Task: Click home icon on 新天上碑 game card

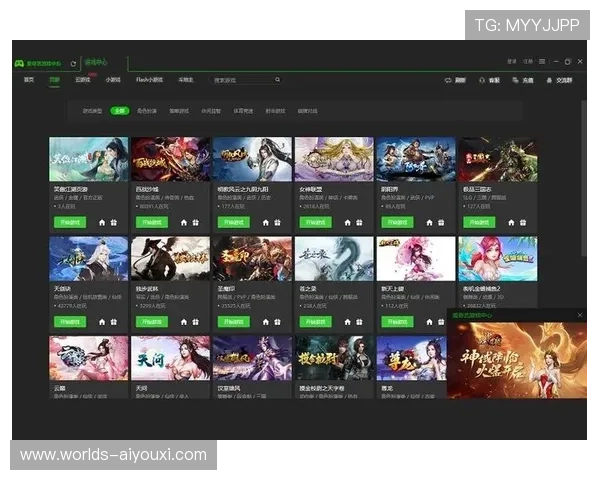Action: (428, 321)
